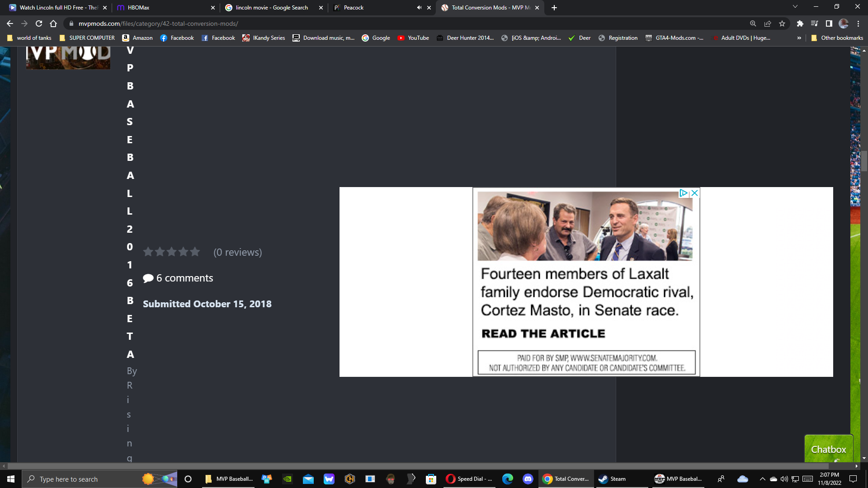
Task: Open the SUPER COMPUTER bookmark folder
Action: point(87,38)
